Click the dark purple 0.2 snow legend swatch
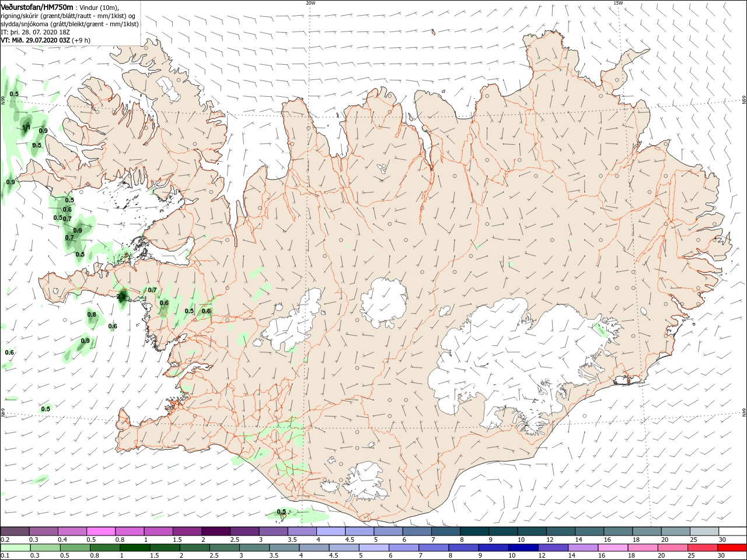The image size is (747, 560). [15, 531]
